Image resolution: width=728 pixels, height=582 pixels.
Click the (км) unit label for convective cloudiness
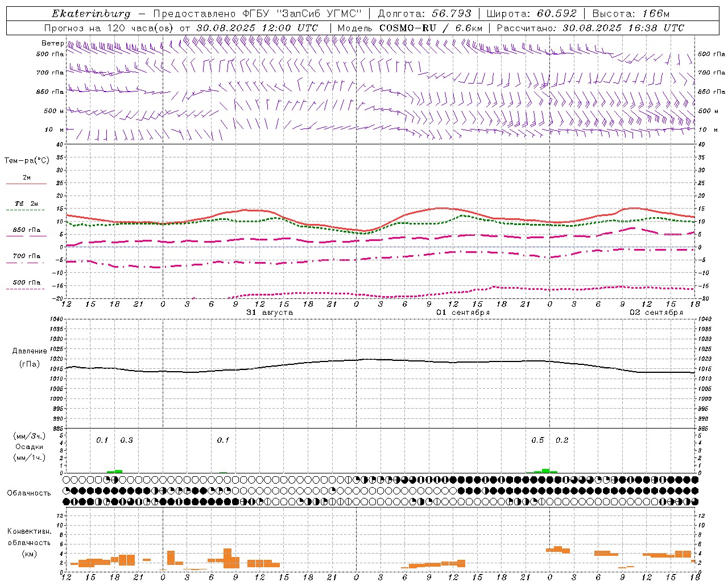[29, 553]
